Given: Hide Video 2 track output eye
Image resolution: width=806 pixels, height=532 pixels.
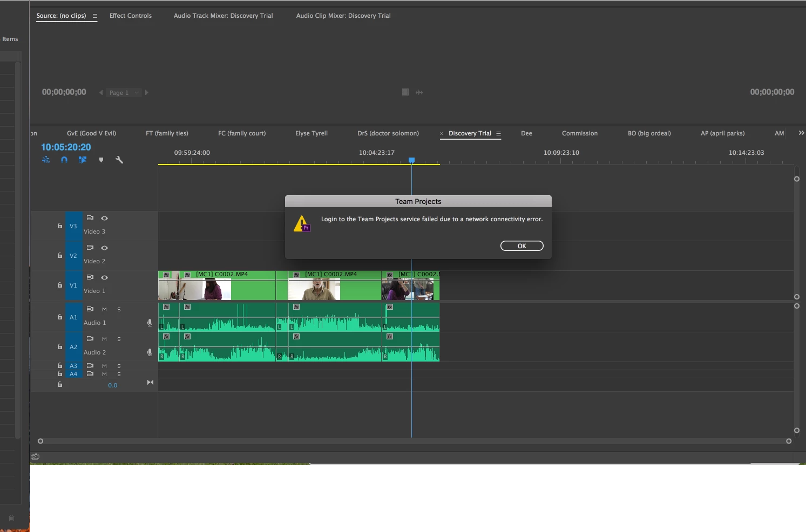Looking at the screenshot, I should (105, 248).
